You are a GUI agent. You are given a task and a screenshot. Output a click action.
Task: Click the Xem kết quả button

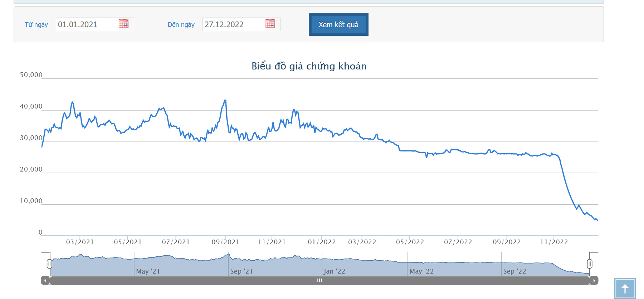pos(338,24)
